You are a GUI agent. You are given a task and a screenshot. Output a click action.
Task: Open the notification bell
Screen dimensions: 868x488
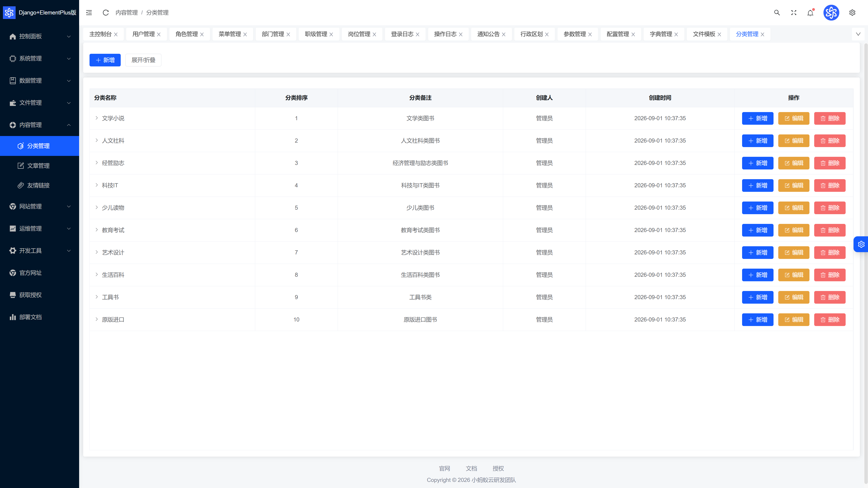click(x=810, y=12)
